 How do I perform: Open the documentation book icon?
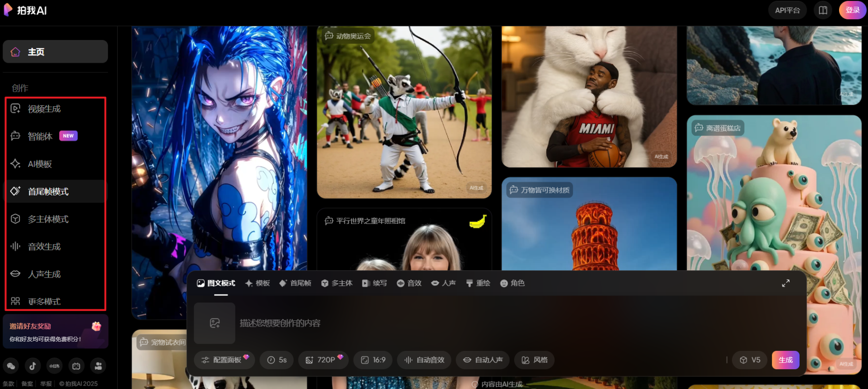pyautogui.click(x=823, y=10)
